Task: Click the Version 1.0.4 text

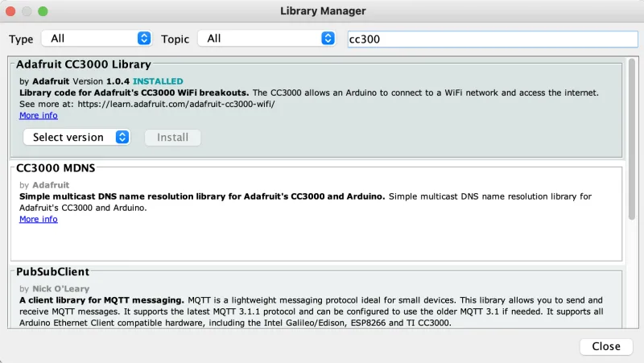Action: pyautogui.click(x=101, y=81)
